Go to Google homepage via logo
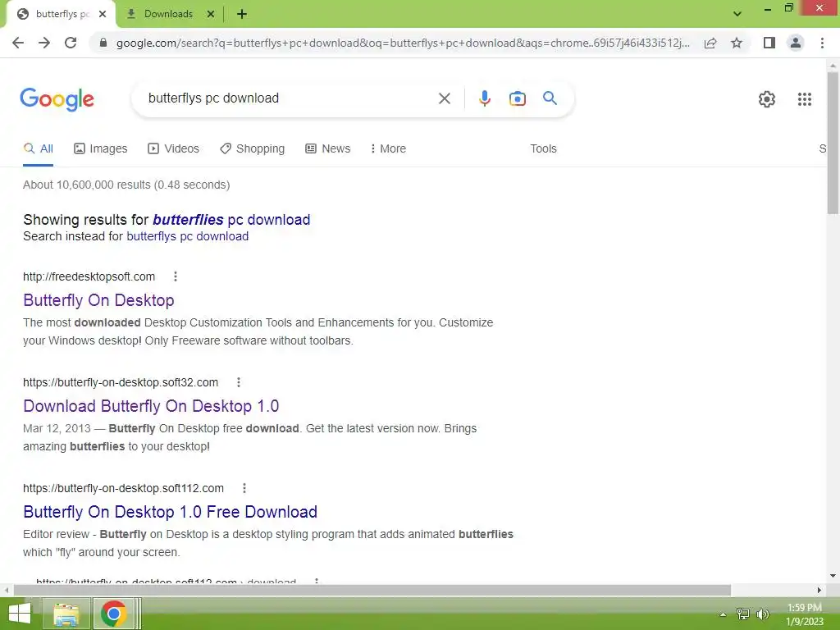The width and height of the screenshot is (840, 630). (x=57, y=99)
